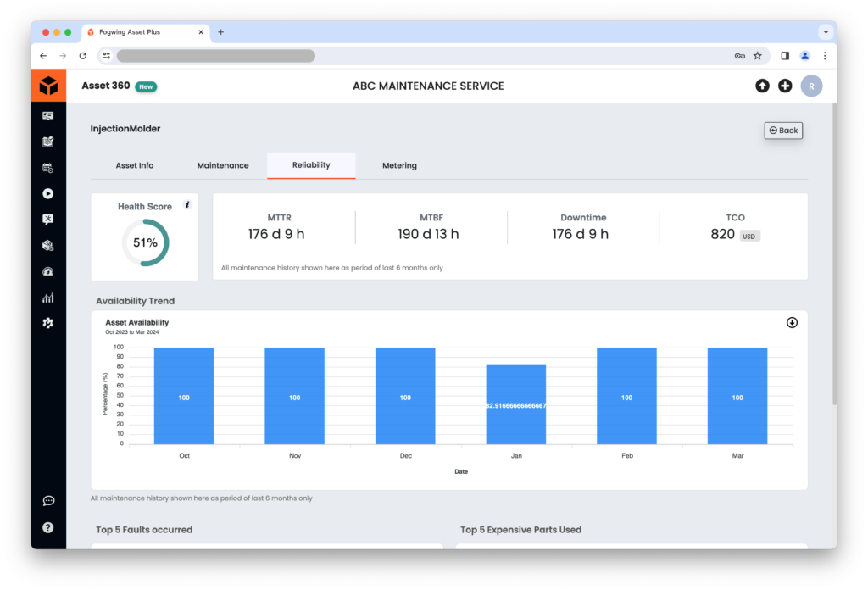The width and height of the screenshot is (868, 590).
Task: Switch to the Asset Info tab
Action: 135,165
